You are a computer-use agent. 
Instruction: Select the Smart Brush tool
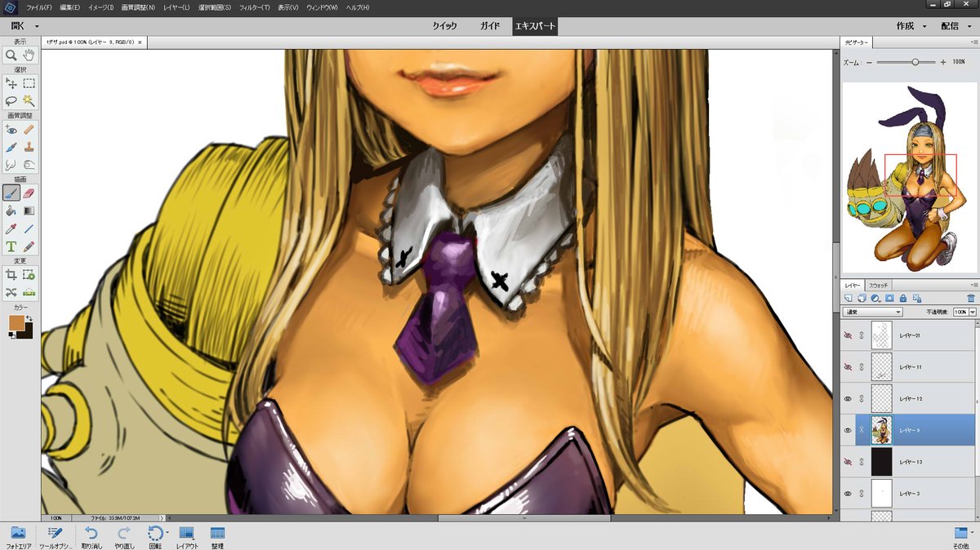11,148
